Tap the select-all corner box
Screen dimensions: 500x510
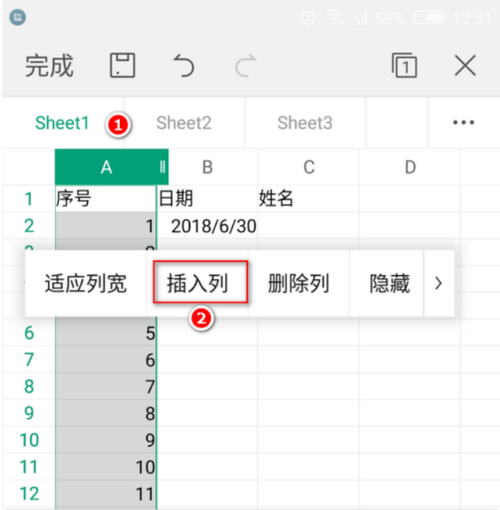click(x=29, y=167)
